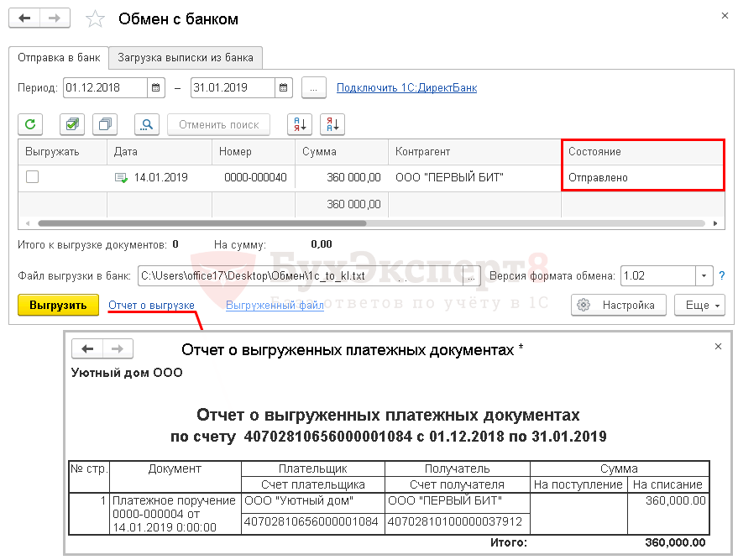Sort list ascending with the A-Я icon
This screenshot has height=560, width=738.
pos(299,124)
